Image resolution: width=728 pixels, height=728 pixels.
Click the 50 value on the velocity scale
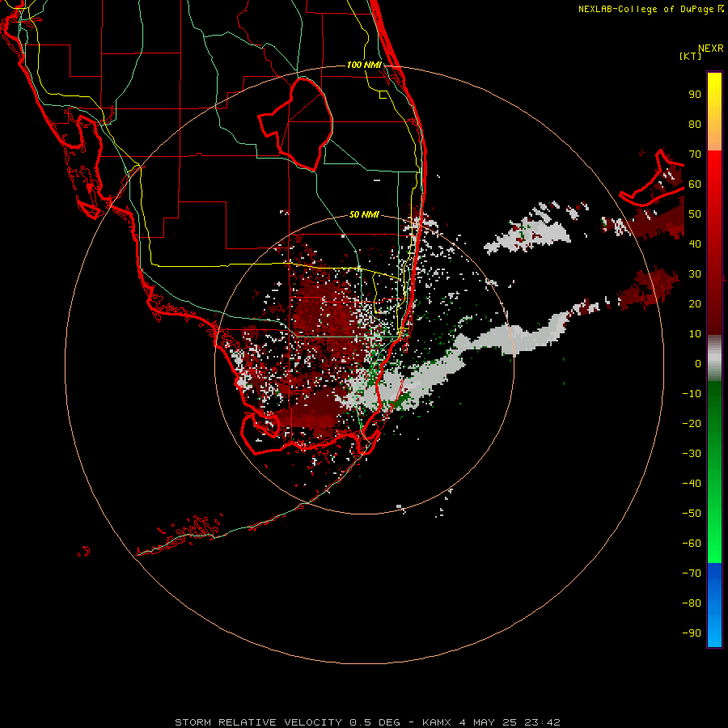(x=695, y=214)
